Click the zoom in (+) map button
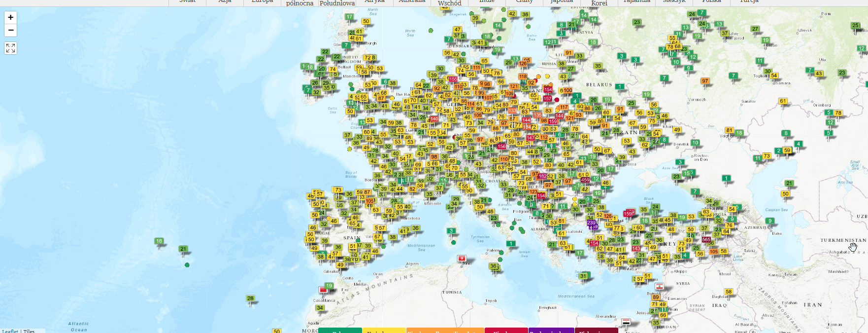This screenshot has height=333, width=868. pyautogui.click(x=11, y=17)
